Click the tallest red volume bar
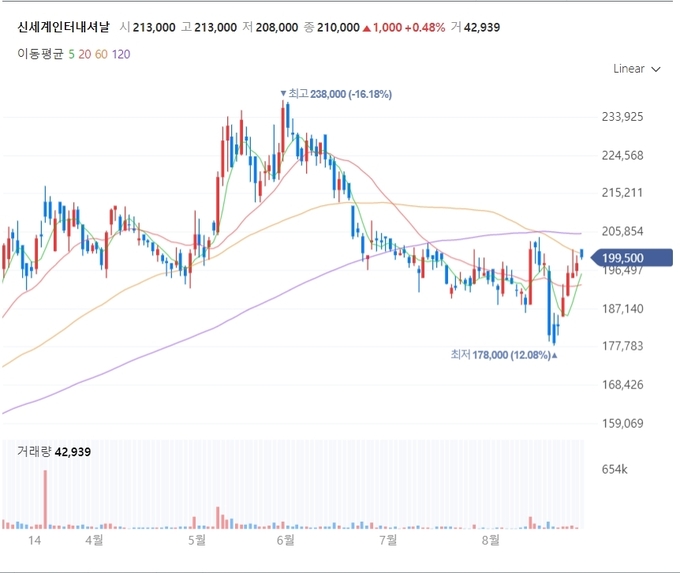The height and width of the screenshot is (573, 680). [x=45, y=499]
